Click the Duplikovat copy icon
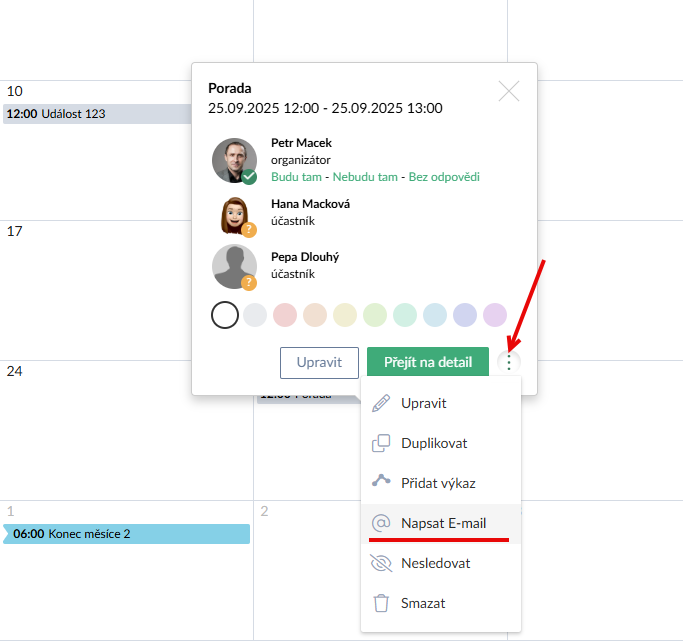 (x=381, y=443)
